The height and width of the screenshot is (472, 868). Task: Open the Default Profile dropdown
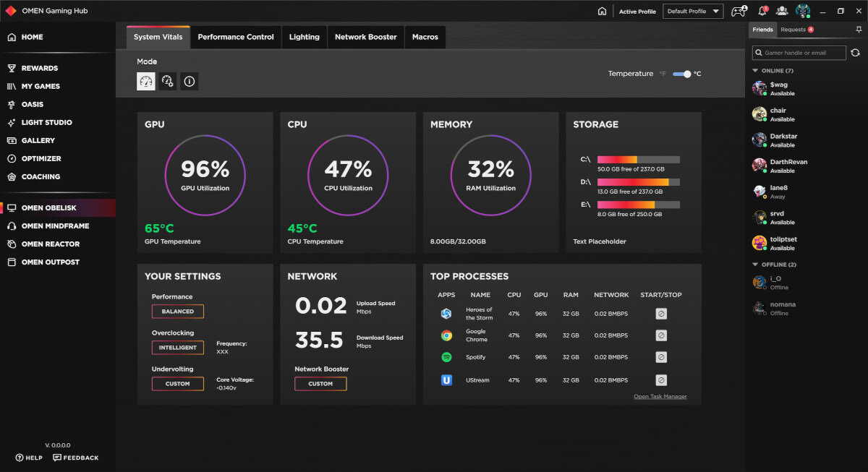tap(694, 11)
